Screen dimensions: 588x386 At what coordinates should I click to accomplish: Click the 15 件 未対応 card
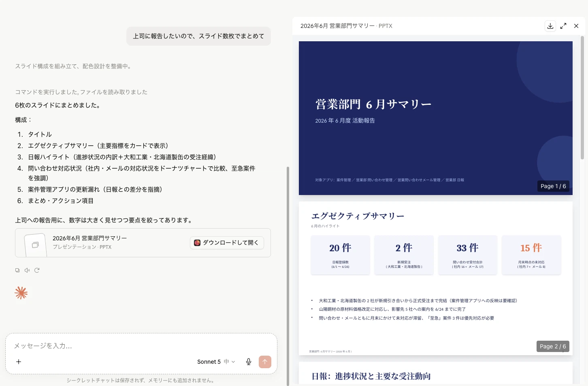click(x=531, y=255)
